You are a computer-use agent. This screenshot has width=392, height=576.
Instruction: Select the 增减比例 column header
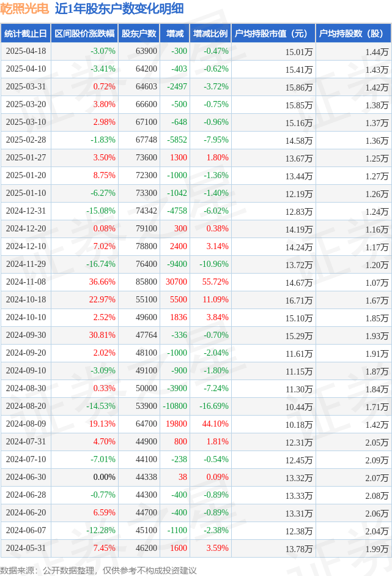point(210,34)
